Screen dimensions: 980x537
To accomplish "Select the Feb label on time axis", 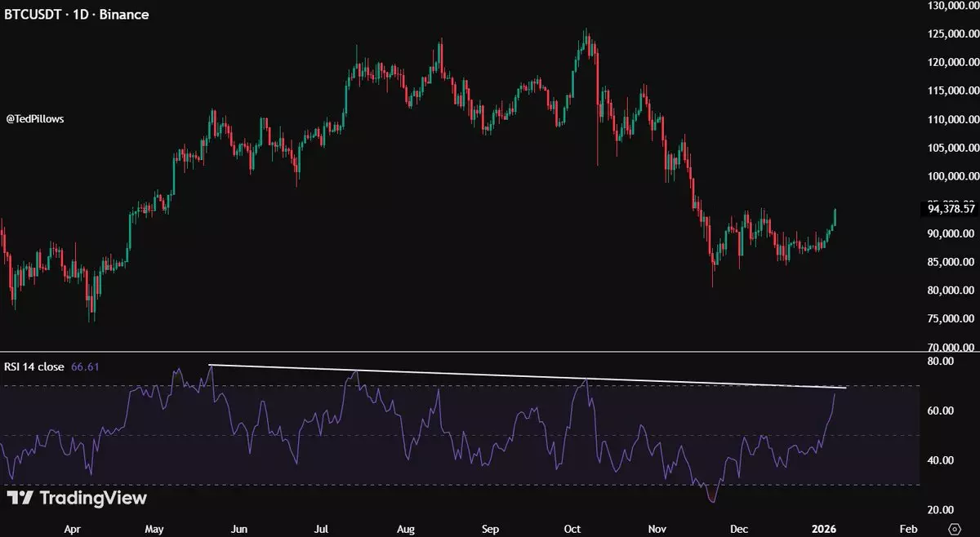I will [x=907, y=529].
